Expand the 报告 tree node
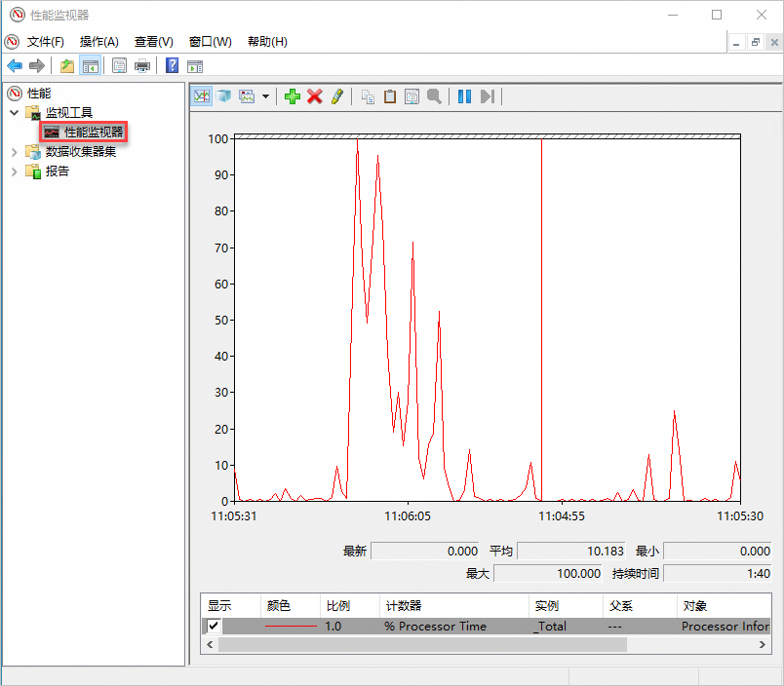This screenshot has height=686, width=784. click(15, 171)
